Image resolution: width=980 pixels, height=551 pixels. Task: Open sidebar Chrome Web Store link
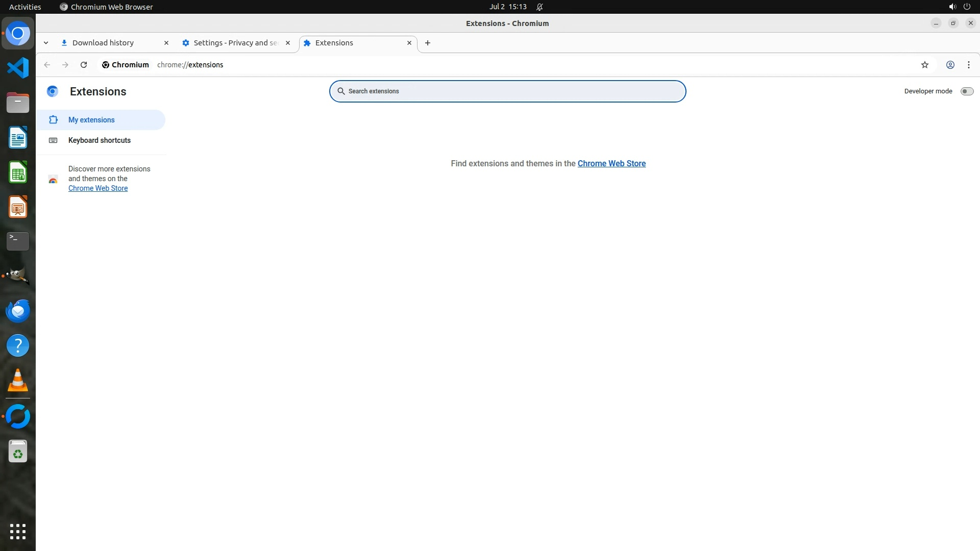98,188
